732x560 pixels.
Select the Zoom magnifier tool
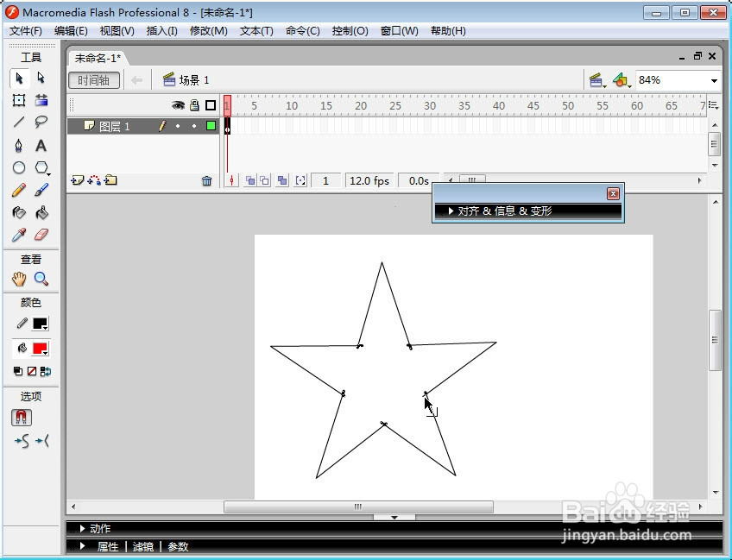(x=41, y=279)
